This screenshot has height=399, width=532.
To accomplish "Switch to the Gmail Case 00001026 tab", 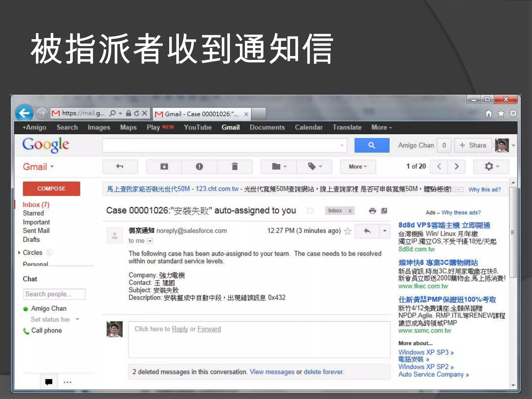I will [202, 114].
